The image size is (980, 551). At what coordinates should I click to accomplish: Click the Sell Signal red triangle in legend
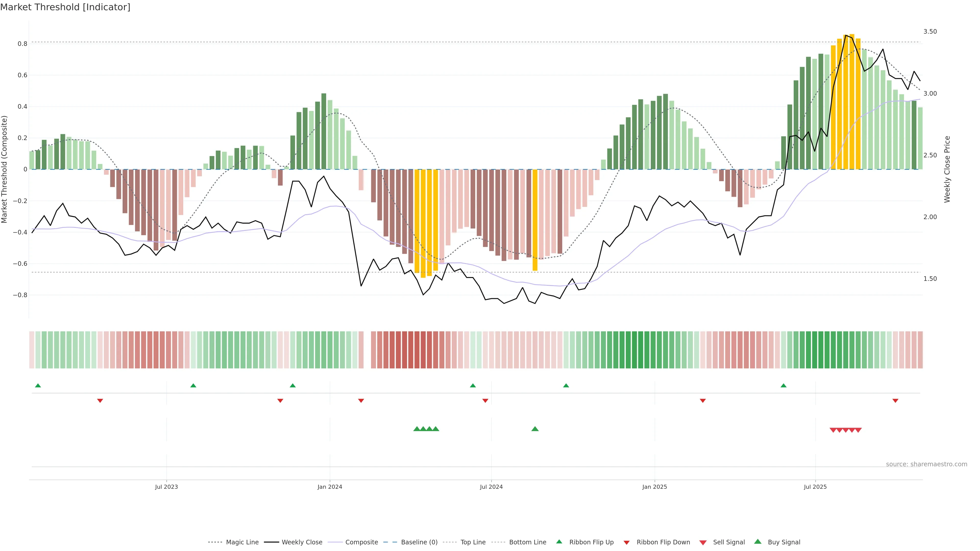pyautogui.click(x=703, y=542)
